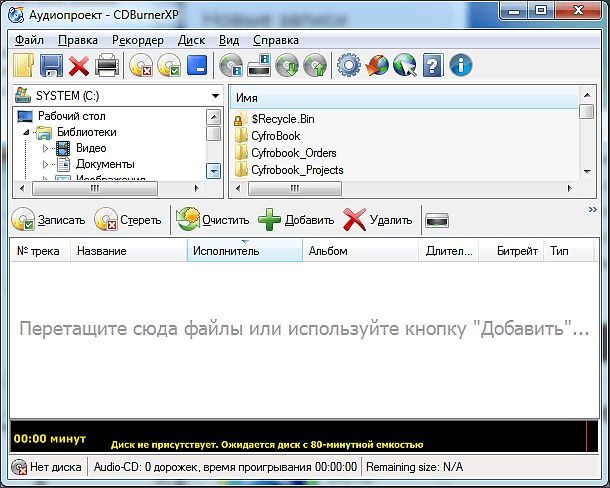The image size is (610, 488).
Task: Open the Рекордер menu
Action: coord(138,40)
